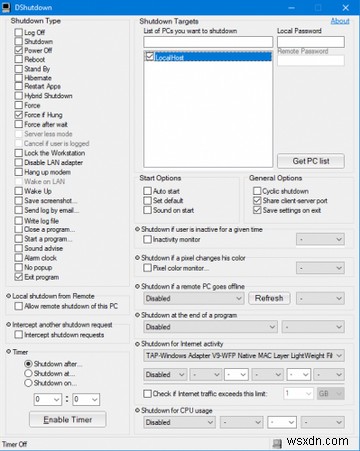Click the PC list input field
Image resolution: width=360 pixels, height=451 pixels.
tap(208, 42)
